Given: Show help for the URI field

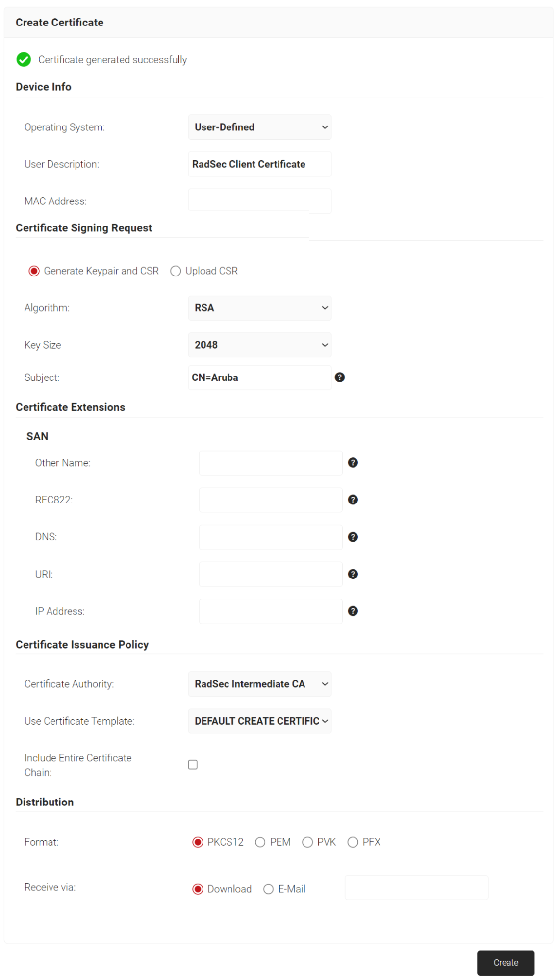Looking at the screenshot, I should (353, 574).
